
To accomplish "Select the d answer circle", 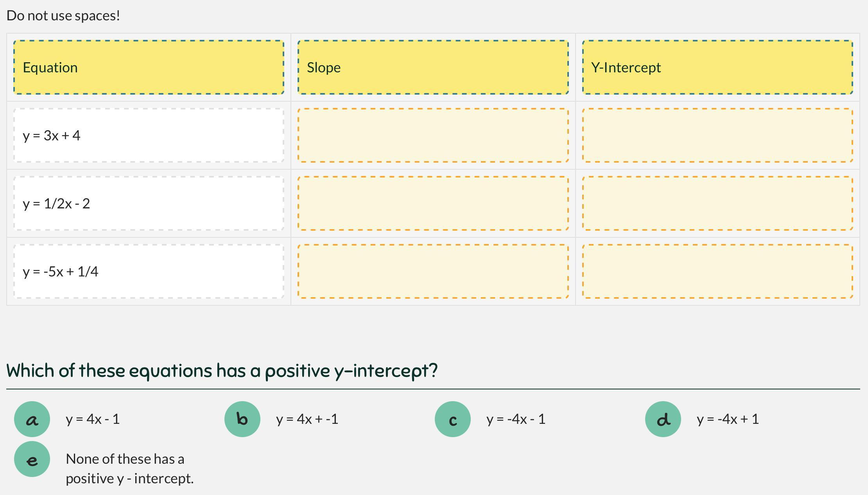I will [x=663, y=419].
